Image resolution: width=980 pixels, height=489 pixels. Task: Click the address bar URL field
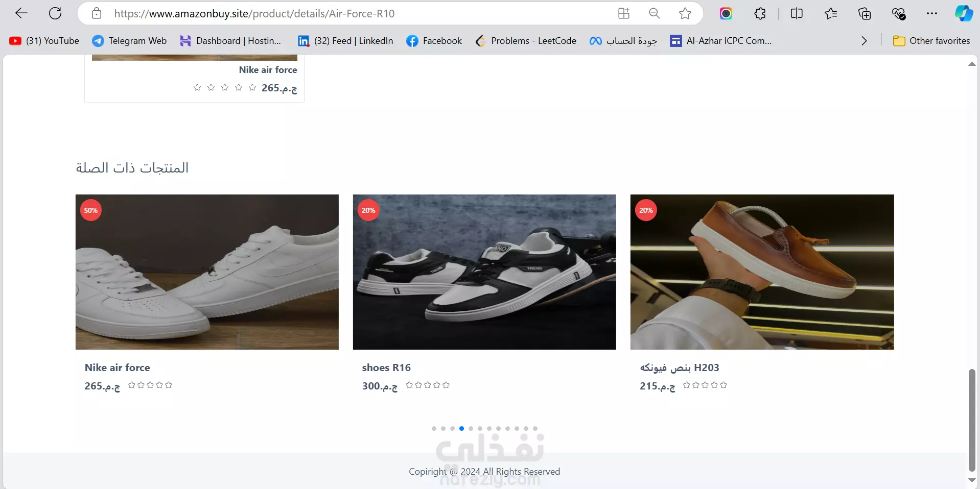tap(353, 13)
